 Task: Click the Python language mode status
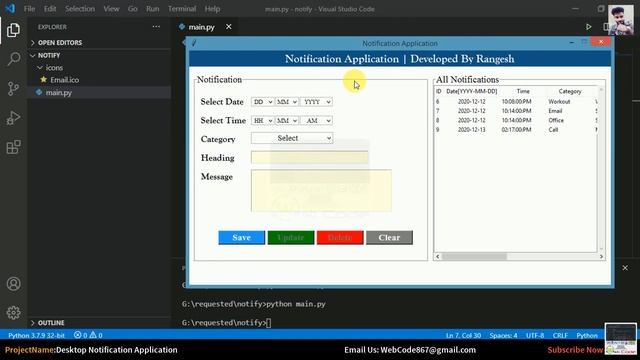pyautogui.click(x=587, y=336)
